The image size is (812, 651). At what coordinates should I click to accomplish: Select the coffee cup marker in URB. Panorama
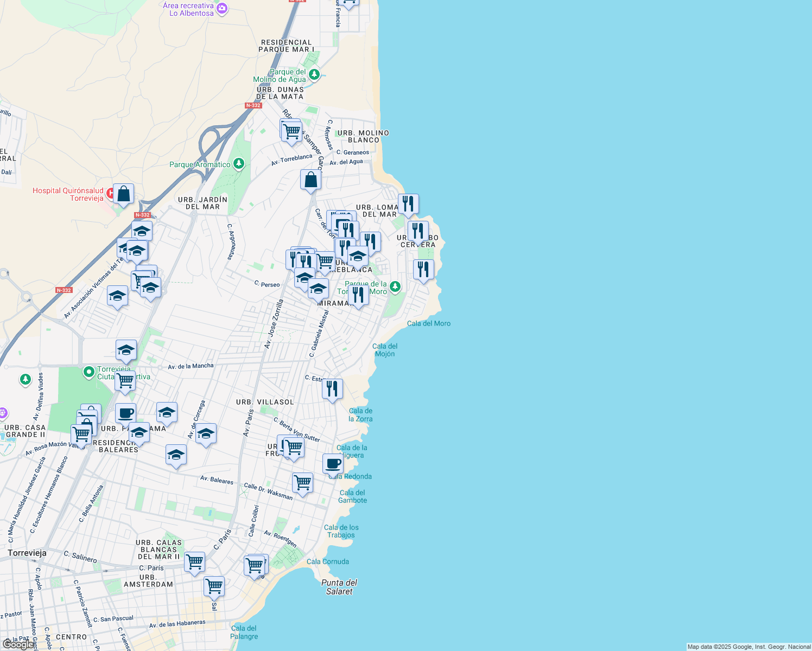[126, 412]
